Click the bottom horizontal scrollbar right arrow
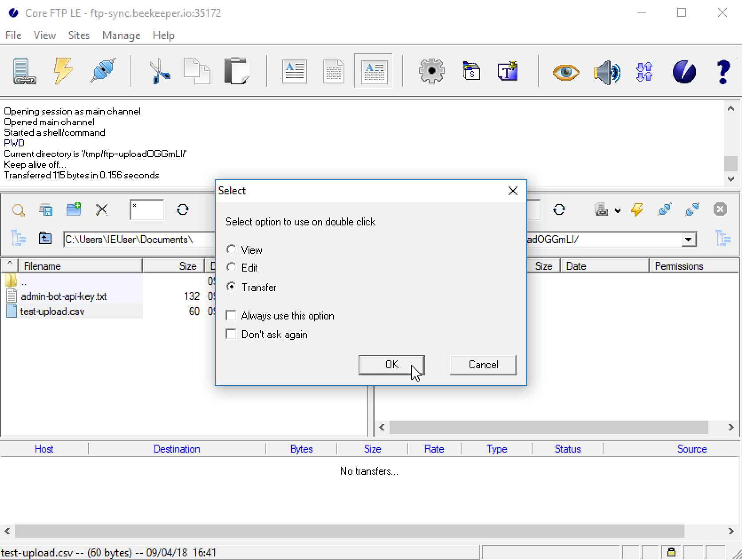Image resolution: width=742 pixels, height=560 pixels. coord(731,531)
